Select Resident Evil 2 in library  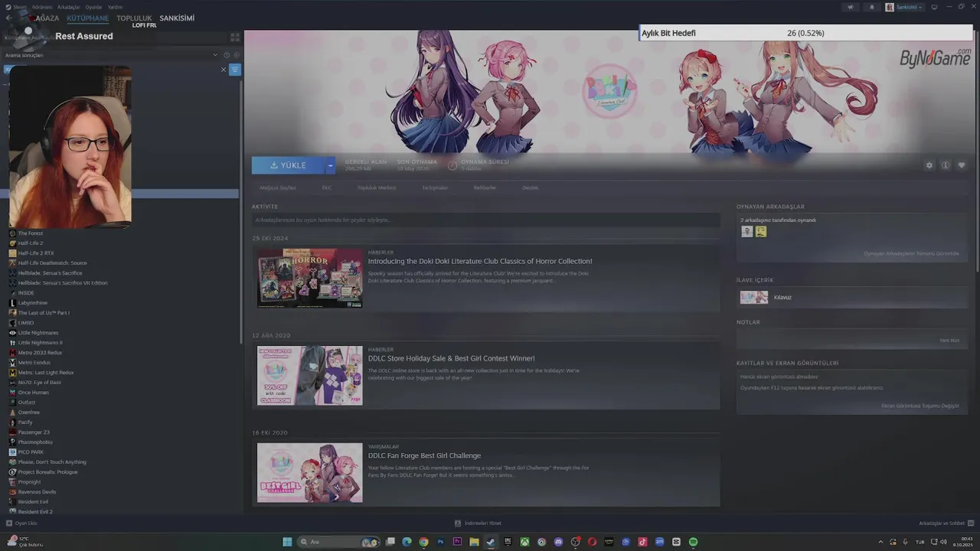tap(35, 512)
